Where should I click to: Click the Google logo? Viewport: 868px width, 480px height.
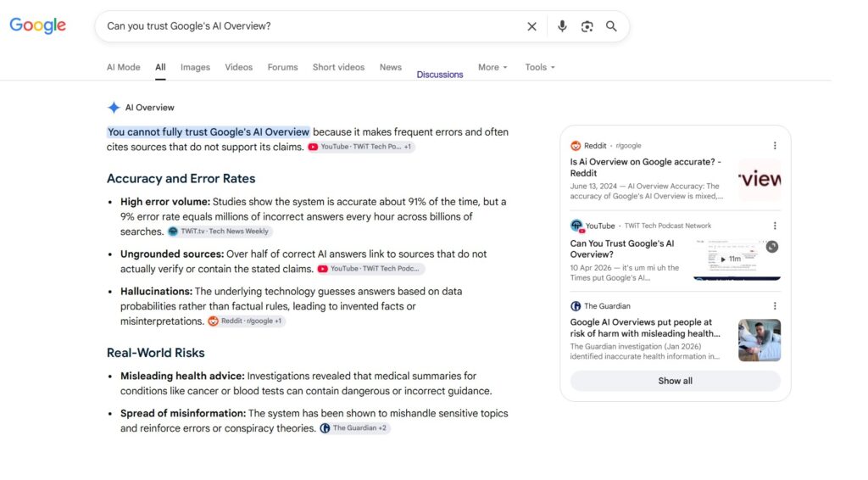tap(37, 25)
